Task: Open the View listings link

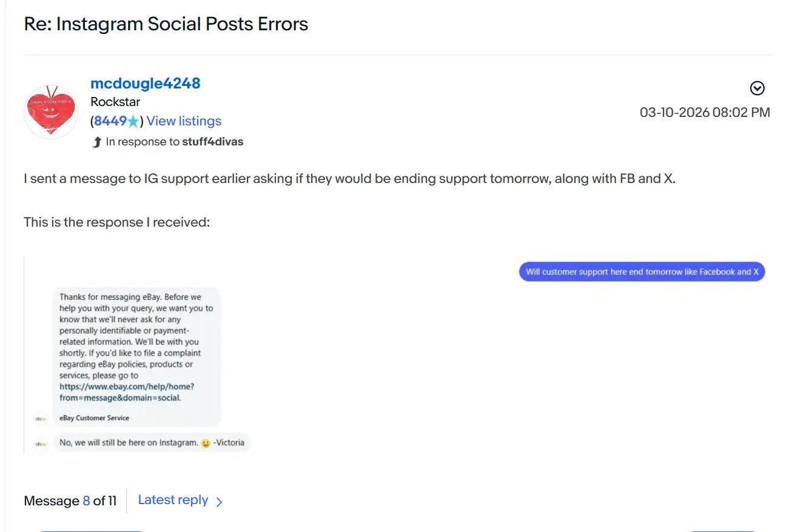Action: pos(184,121)
